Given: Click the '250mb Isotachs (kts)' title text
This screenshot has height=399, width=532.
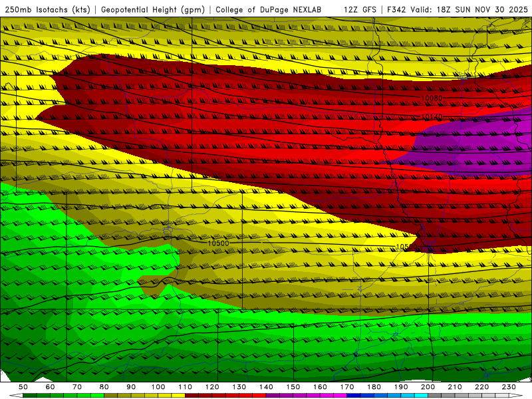Looking at the screenshot, I should [48, 10].
